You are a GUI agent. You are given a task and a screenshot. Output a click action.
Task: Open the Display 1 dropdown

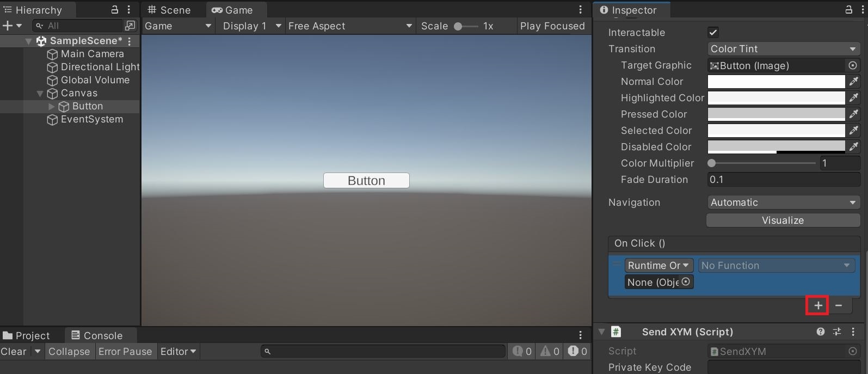[252, 26]
